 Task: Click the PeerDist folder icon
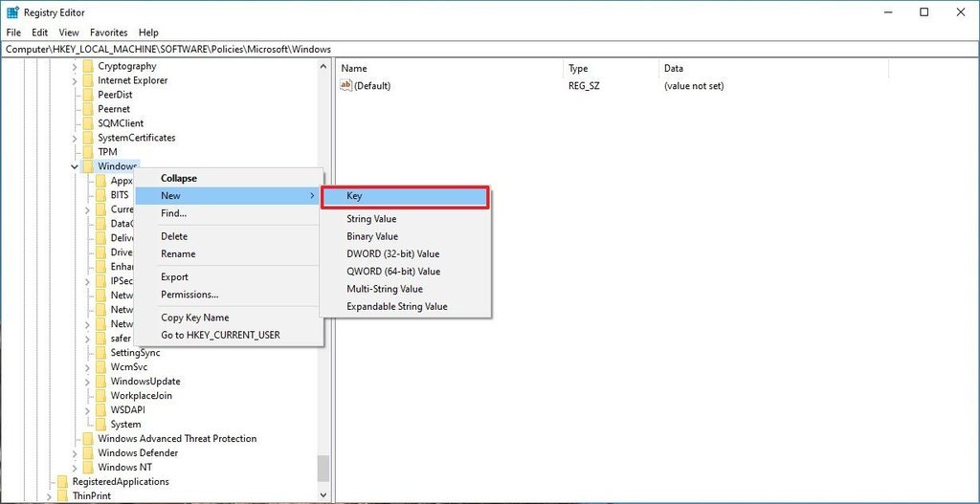[87, 95]
